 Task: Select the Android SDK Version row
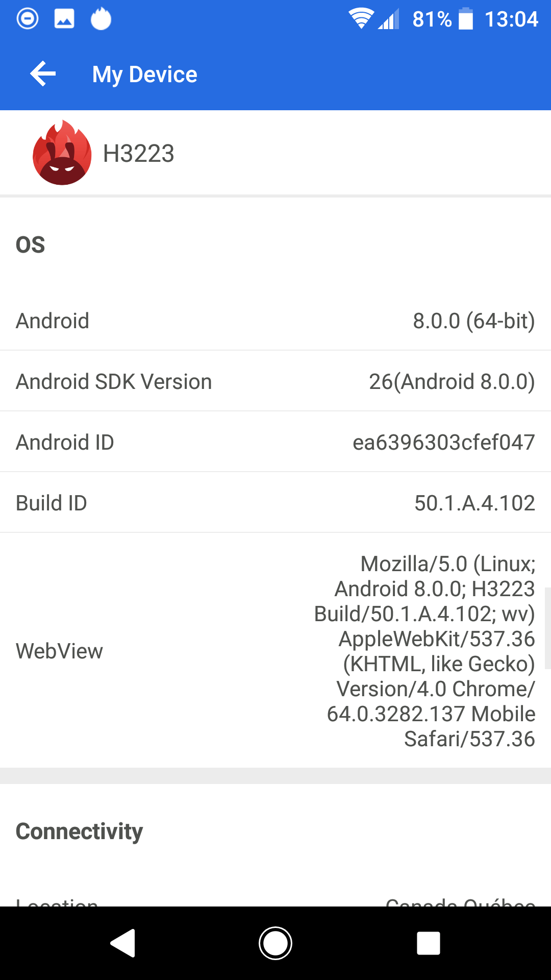[x=275, y=382]
